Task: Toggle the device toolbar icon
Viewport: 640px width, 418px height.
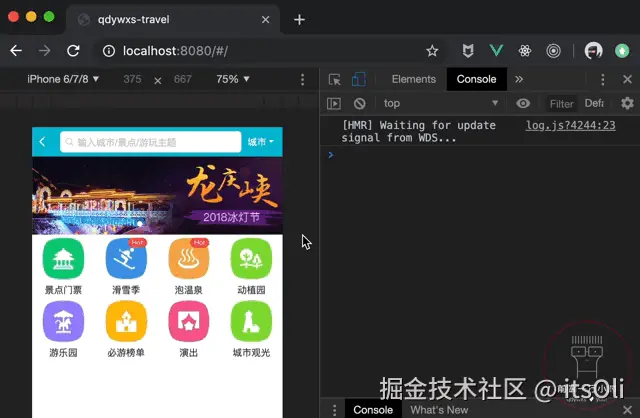Action: coord(358,79)
